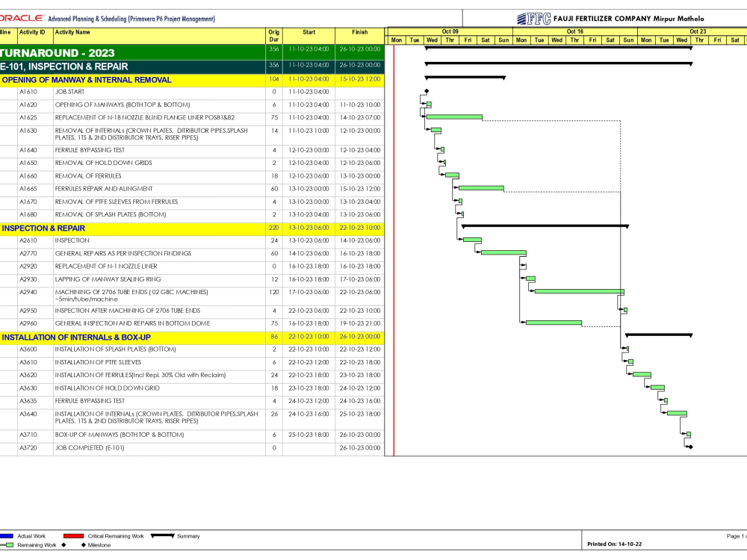Click the JOB START milestone diamond
The height and width of the screenshot is (560, 747).
(426, 91)
